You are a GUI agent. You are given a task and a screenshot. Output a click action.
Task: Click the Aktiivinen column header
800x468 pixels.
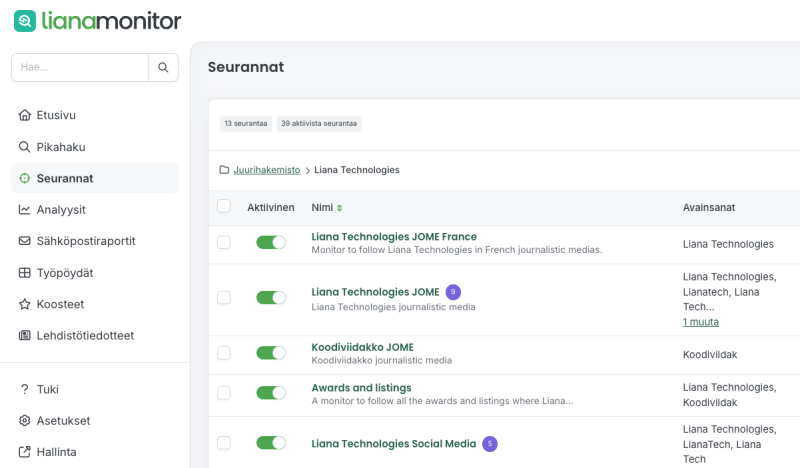click(x=271, y=208)
